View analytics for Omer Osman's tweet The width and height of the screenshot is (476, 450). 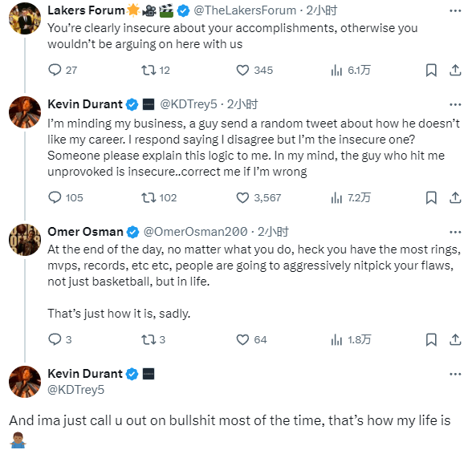click(x=336, y=339)
